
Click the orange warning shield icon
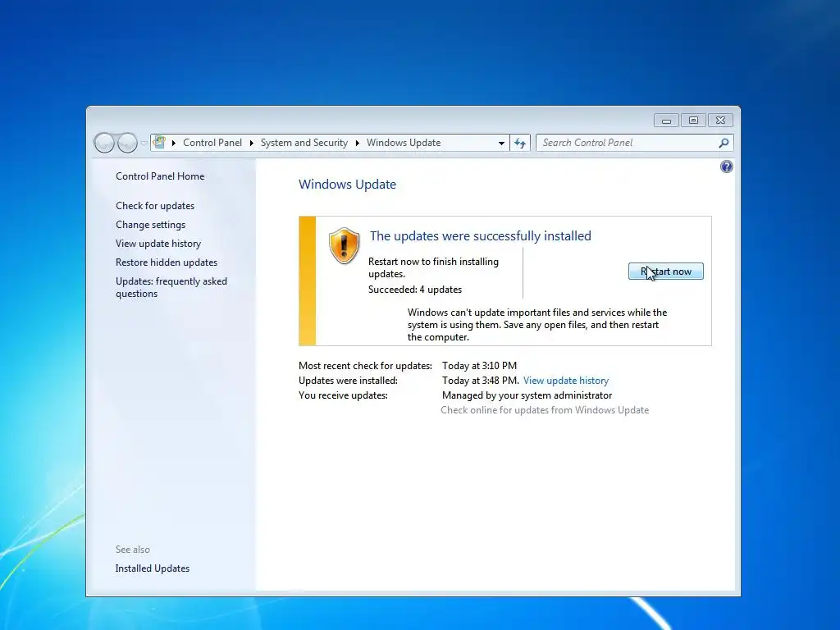click(x=344, y=246)
